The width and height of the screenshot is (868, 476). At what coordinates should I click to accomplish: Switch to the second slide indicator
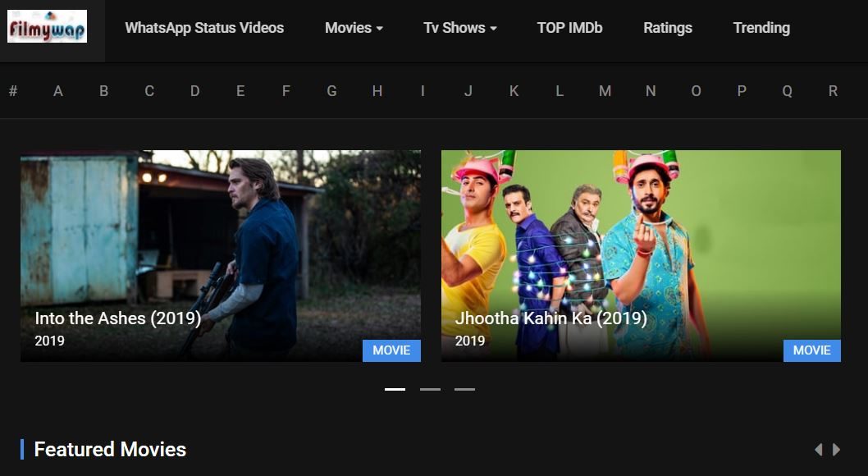[430, 389]
